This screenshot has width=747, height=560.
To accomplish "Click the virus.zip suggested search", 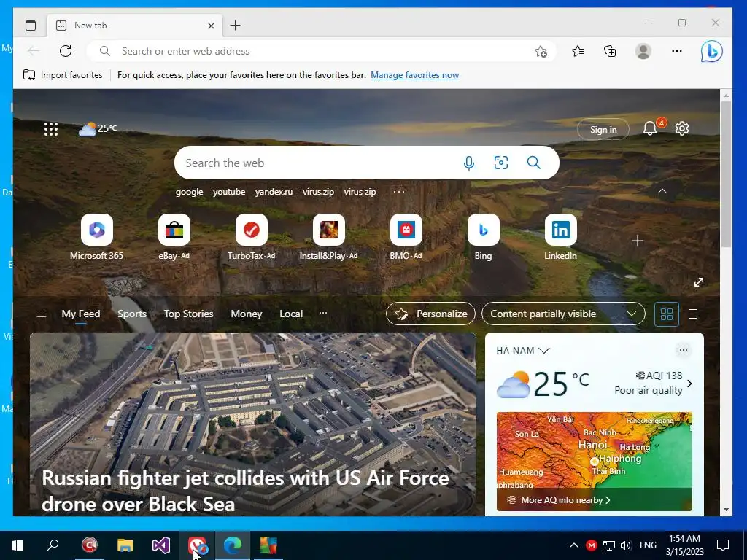I will [x=318, y=192].
